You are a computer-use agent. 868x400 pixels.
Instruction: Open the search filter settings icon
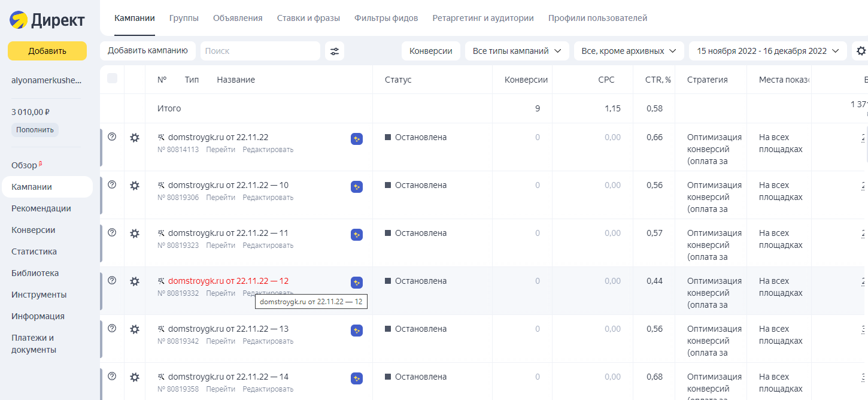pyautogui.click(x=335, y=51)
